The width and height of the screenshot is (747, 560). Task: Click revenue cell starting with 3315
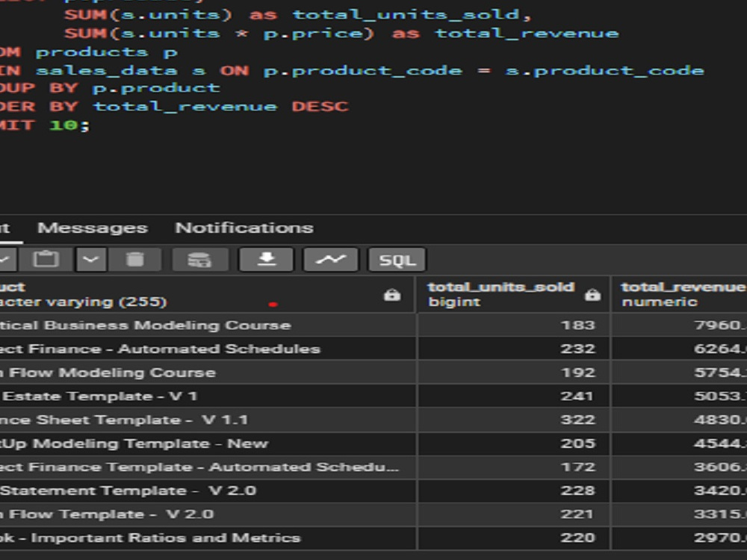click(x=680, y=514)
